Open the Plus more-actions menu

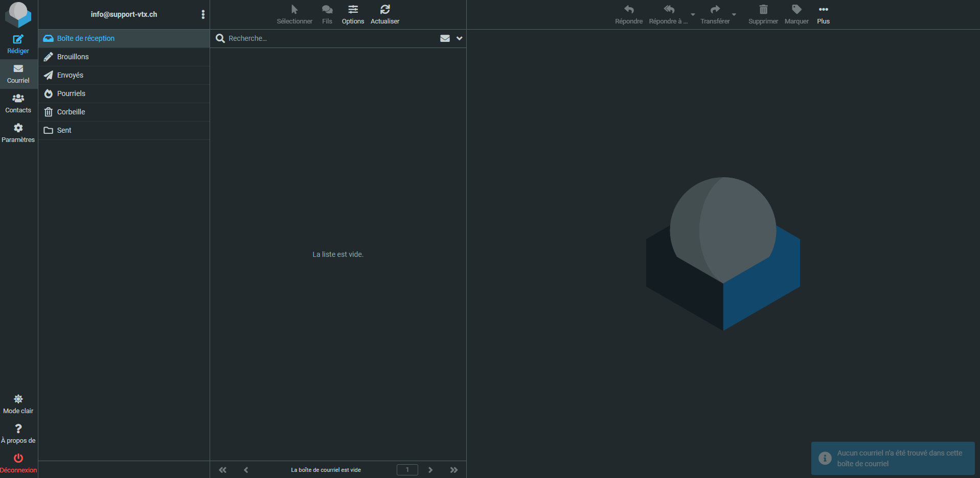pyautogui.click(x=823, y=14)
